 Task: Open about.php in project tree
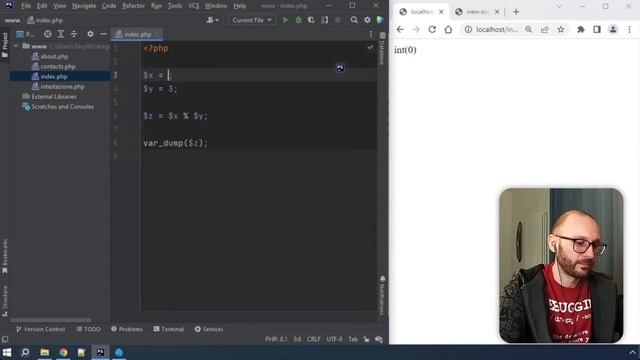pos(54,56)
